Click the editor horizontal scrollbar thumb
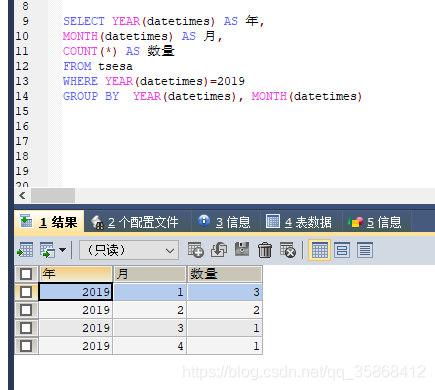The height and width of the screenshot is (390, 435). [53, 195]
